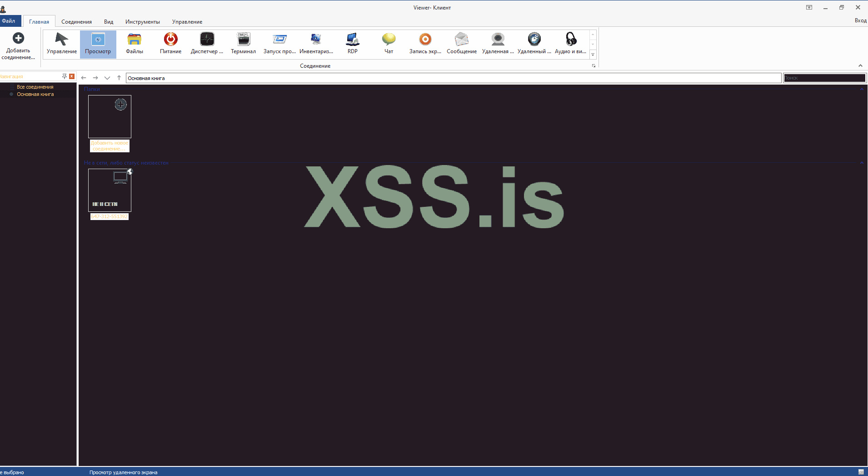Go forward in connection folder history

[95, 78]
